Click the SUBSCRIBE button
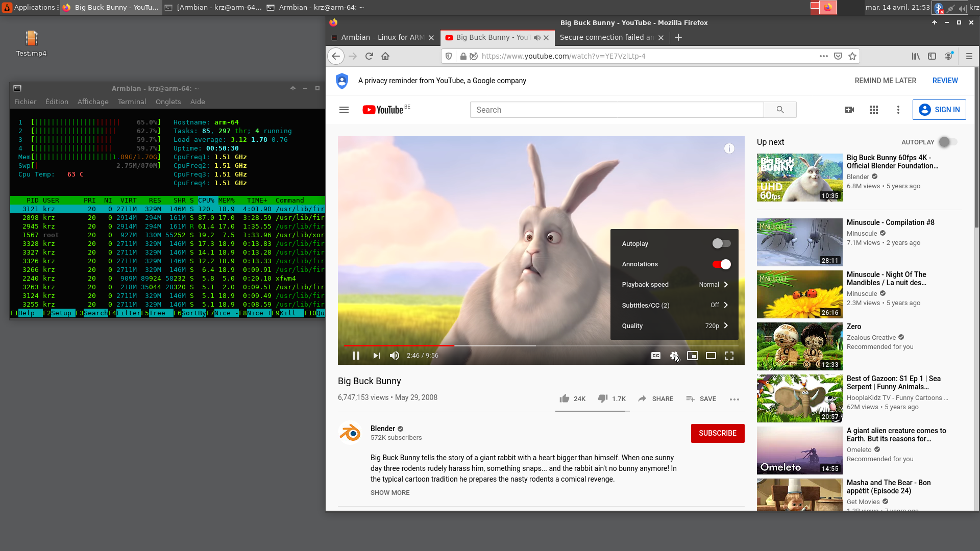 718,433
